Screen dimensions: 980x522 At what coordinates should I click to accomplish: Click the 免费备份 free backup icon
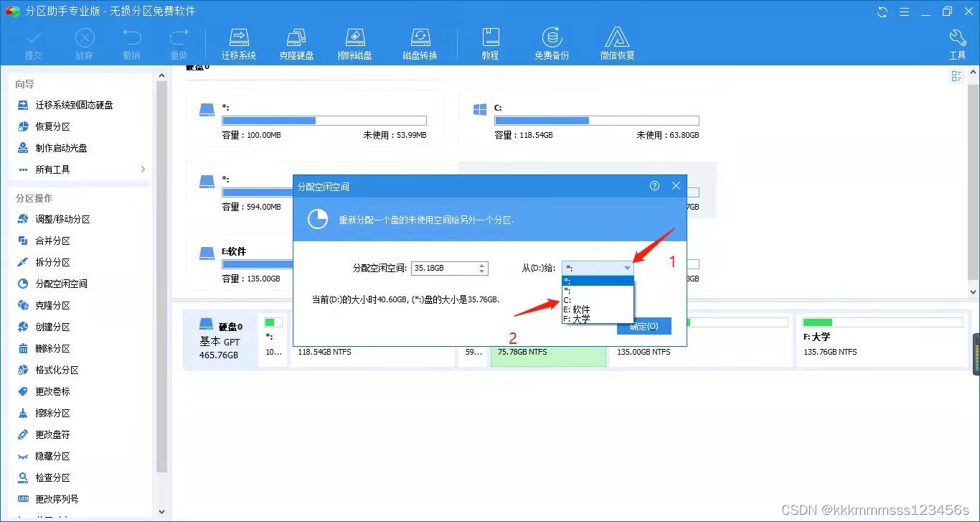pos(552,45)
